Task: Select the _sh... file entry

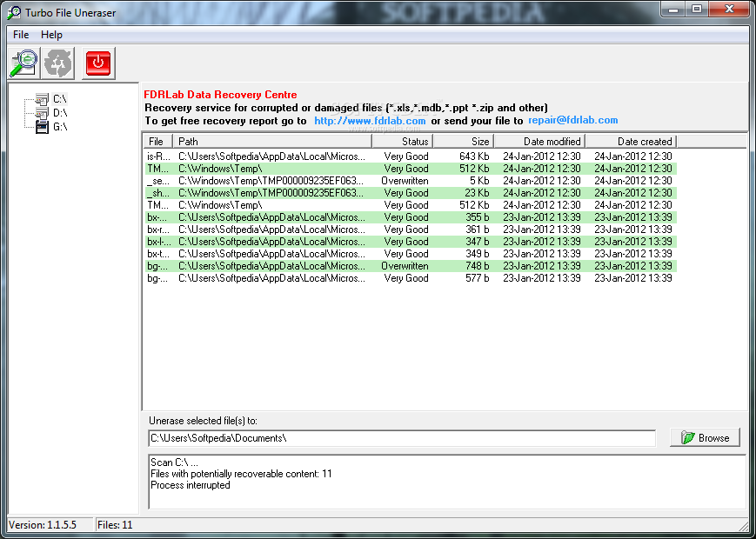Action: click(x=158, y=193)
